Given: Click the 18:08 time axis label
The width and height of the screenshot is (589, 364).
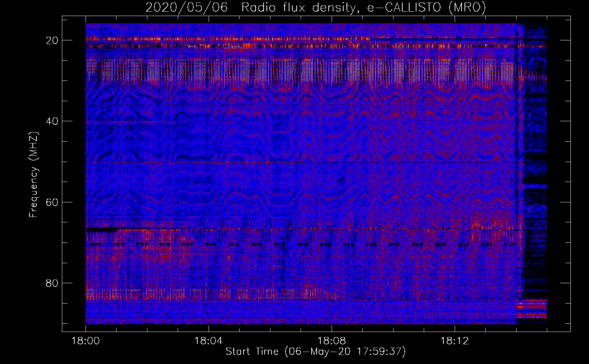Looking at the screenshot, I should 331,341.
